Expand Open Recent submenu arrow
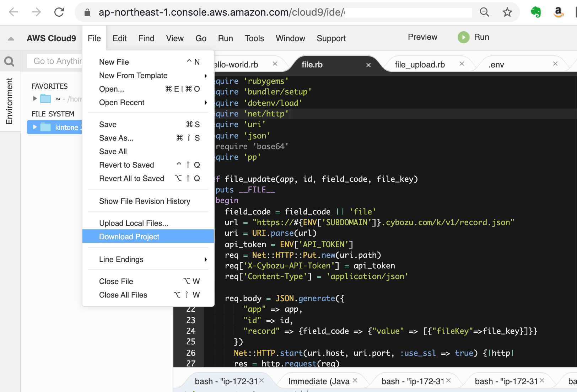 click(x=205, y=103)
